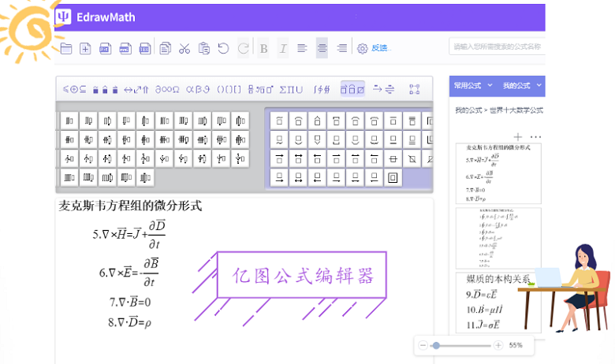Go to 我的公式 in the breadcrumb
This screenshot has height=364, width=615.
click(468, 110)
